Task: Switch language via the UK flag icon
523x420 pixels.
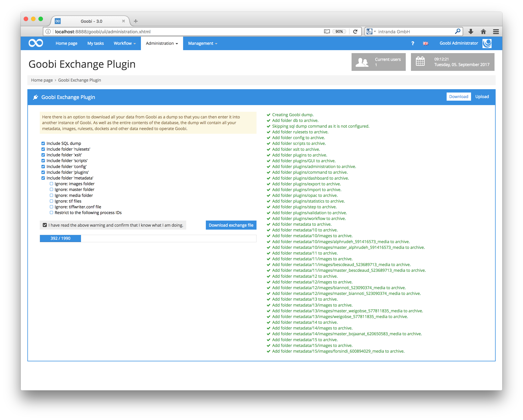Action: click(x=426, y=43)
